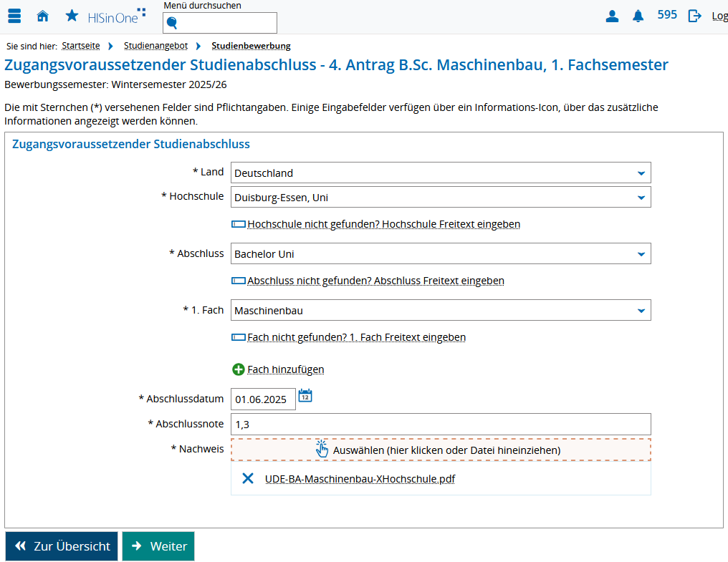Click Studienangebot breadcrumb link

156,46
